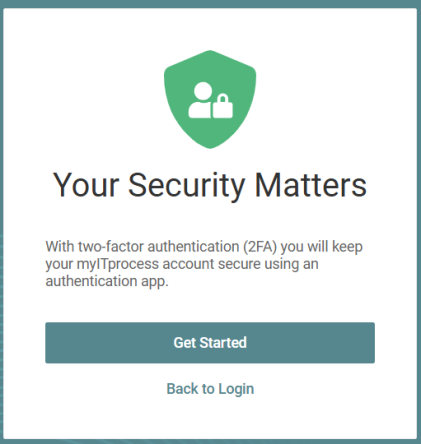This screenshot has height=444, width=421.
Task: Click the word "Login" in the bottom link
Action: (236, 390)
